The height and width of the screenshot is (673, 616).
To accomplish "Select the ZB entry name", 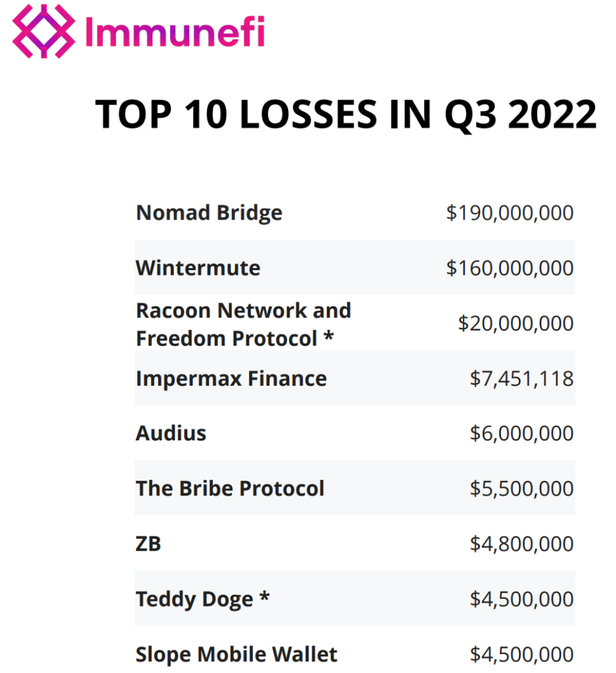I will point(148,544).
